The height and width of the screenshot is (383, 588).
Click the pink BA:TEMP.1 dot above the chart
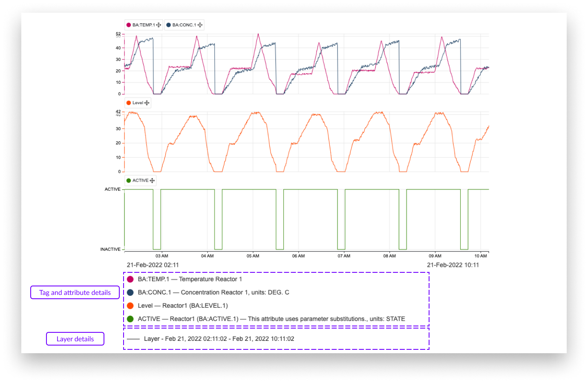coord(129,25)
